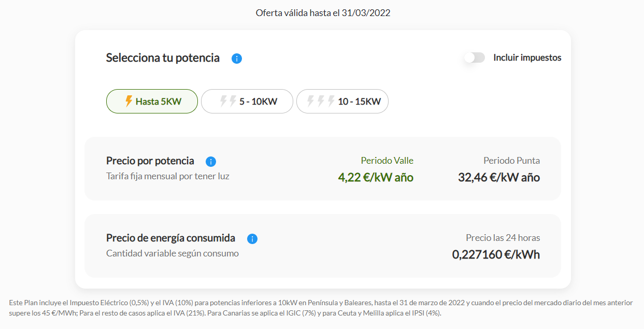The image size is (644, 329).
Task: Open info icon for Precio de energía consumida
Action: 252,239
